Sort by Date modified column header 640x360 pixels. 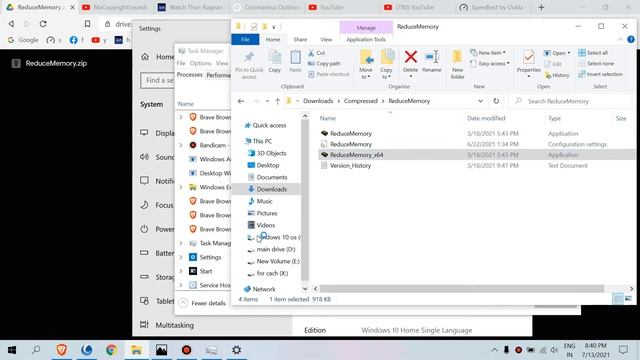tap(486, 118)
